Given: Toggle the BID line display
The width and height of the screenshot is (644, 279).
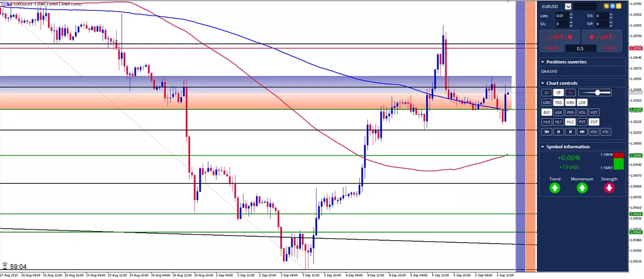Looking at the screenshot, I should point(546,112).
